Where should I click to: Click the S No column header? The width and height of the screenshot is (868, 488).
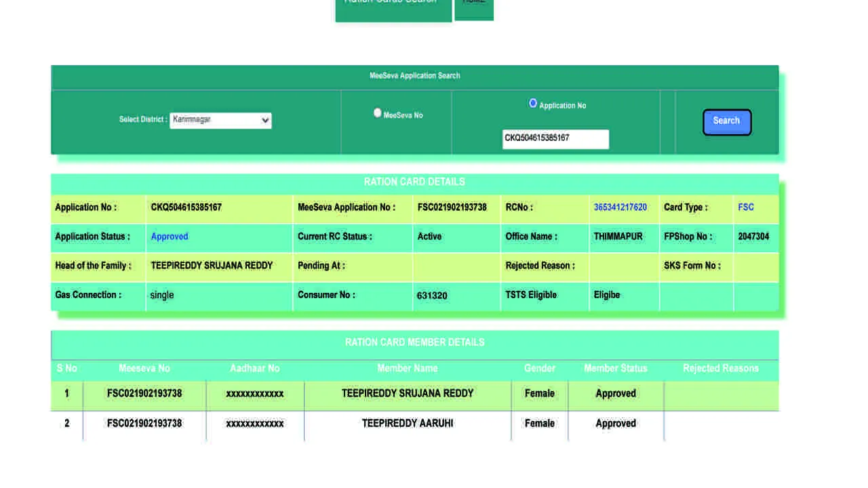[66, 369]
